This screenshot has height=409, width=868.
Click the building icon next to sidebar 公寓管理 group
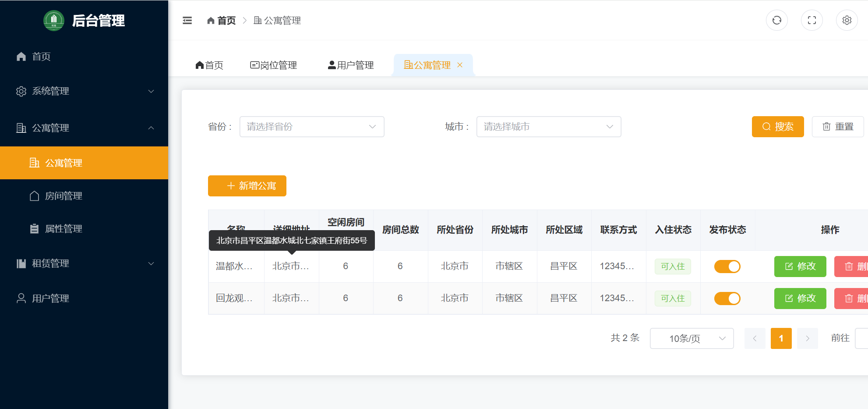21,128
